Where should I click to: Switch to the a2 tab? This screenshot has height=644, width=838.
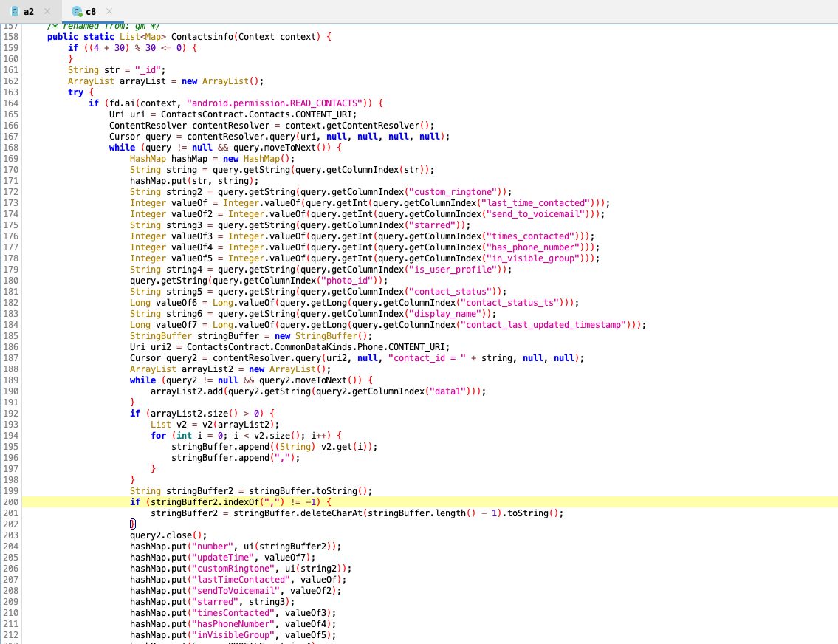pyautogui.click(x=28, y=11)
